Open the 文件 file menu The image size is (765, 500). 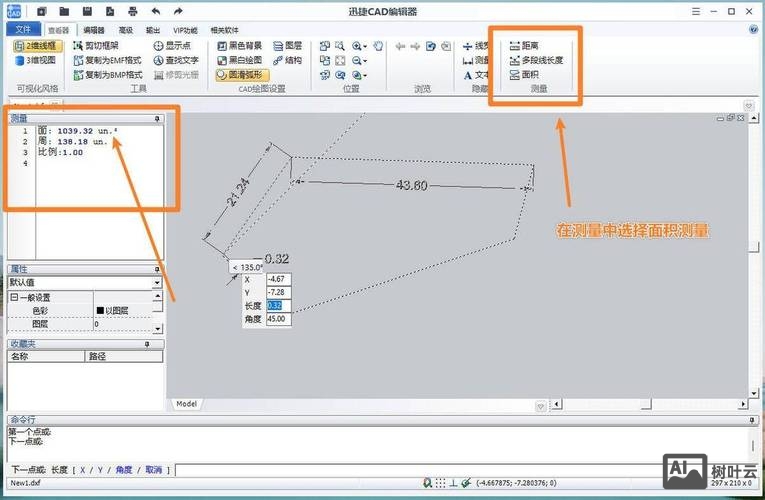[23, 30]
